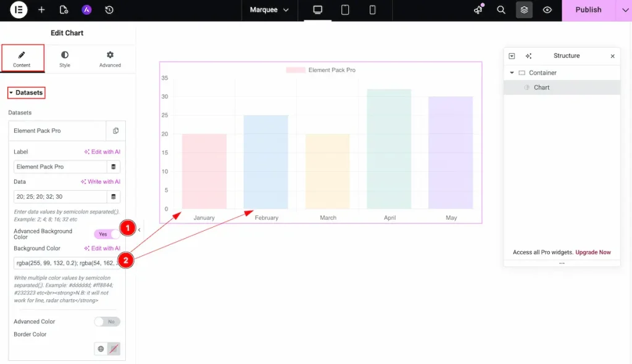The width and height of the screenshot is (632, 364).
Task: Collapse the Container item in Structure panel
Action: coord(510,72)
